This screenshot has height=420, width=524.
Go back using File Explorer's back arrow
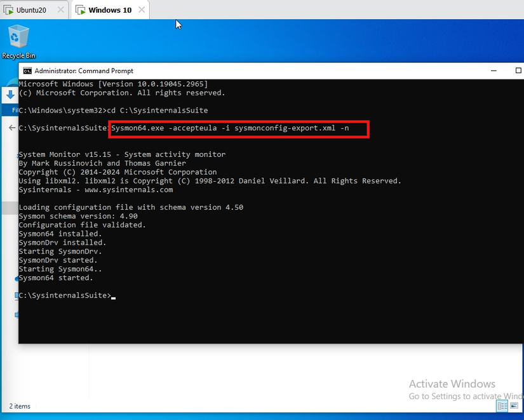pyautogui.click(x=12, y=128)
